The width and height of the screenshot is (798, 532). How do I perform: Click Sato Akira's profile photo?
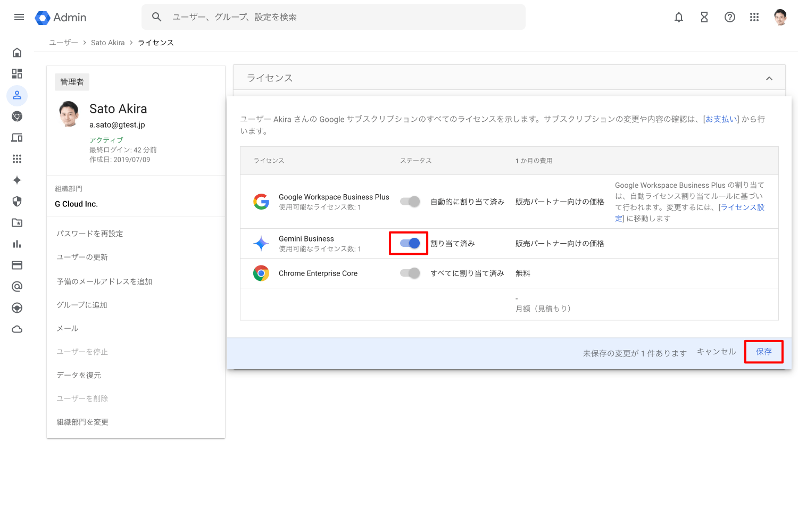click(x=69, y=114)
